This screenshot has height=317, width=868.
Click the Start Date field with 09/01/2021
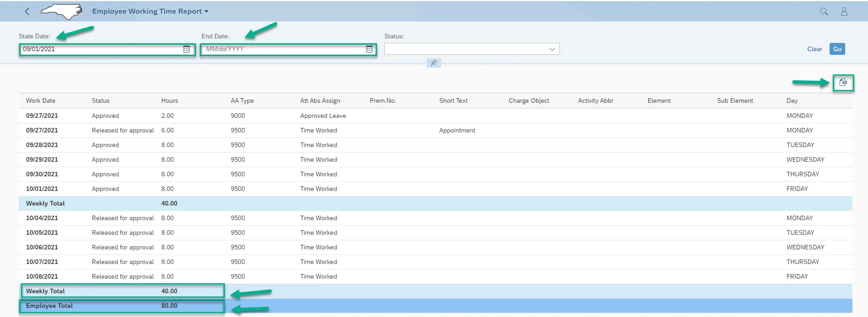tap(101, 49)
